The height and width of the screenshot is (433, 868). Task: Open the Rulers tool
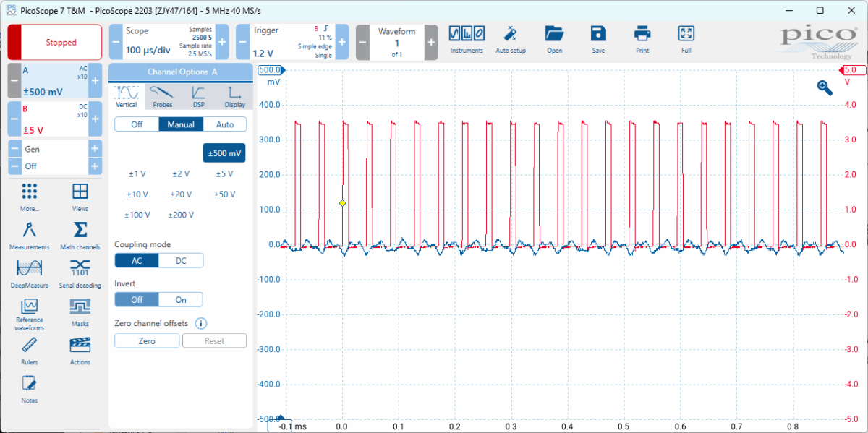click(30, 351)
